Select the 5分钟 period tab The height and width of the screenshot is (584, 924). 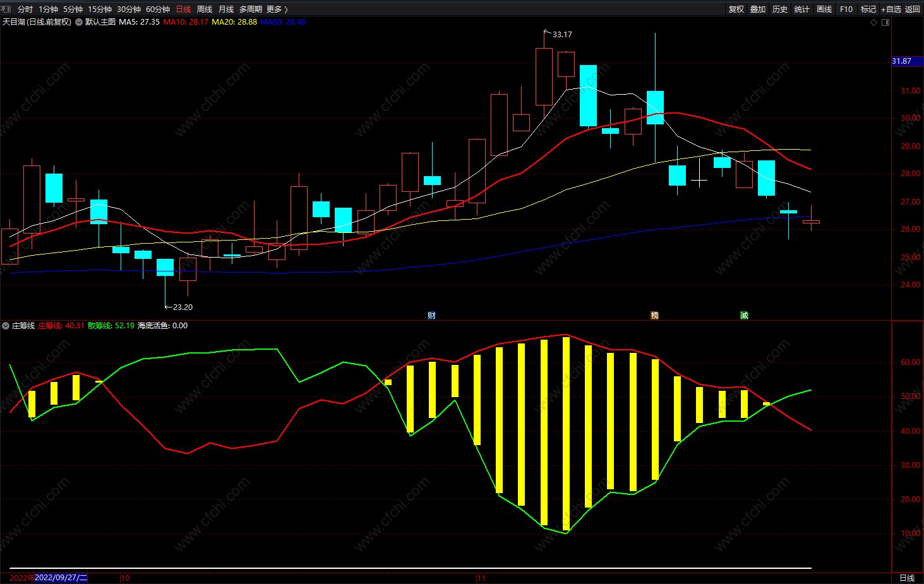tap(73, 9)
